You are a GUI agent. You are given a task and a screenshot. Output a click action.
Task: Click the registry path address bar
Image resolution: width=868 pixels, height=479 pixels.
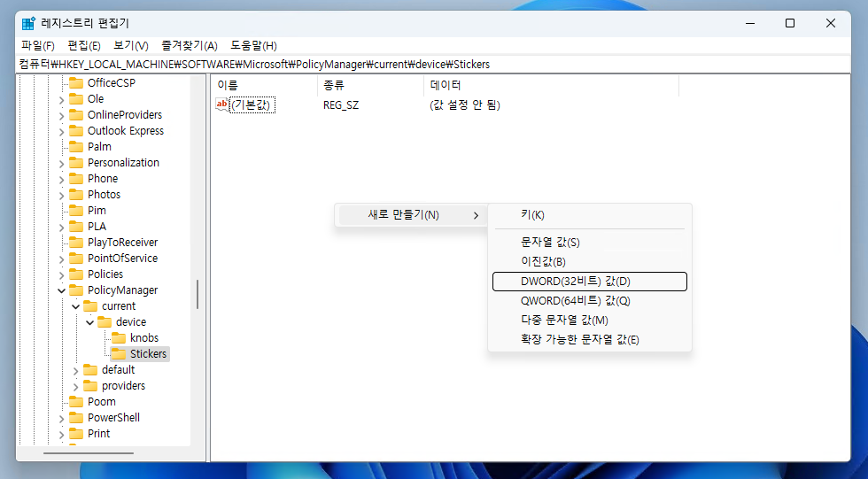(x=433, y=64)
